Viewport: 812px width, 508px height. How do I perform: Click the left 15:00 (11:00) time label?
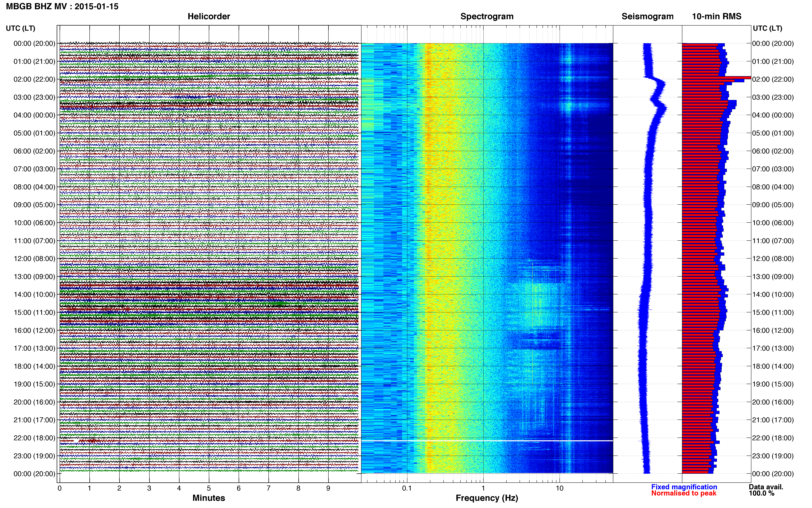tap(34, 312)
